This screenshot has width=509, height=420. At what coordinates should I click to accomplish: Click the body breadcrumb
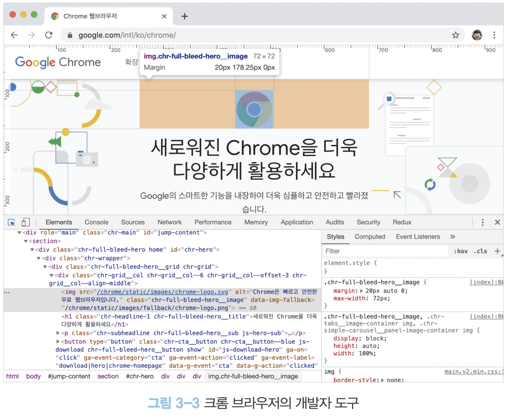pos(34,376)
